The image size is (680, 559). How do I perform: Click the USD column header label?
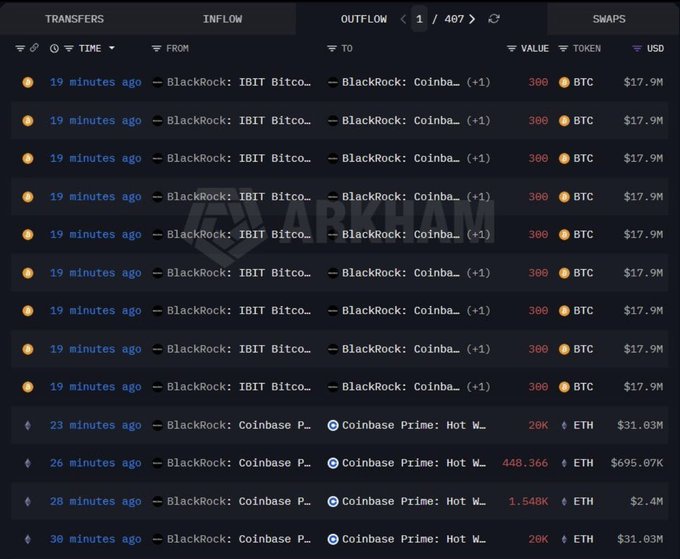point(655,49)
